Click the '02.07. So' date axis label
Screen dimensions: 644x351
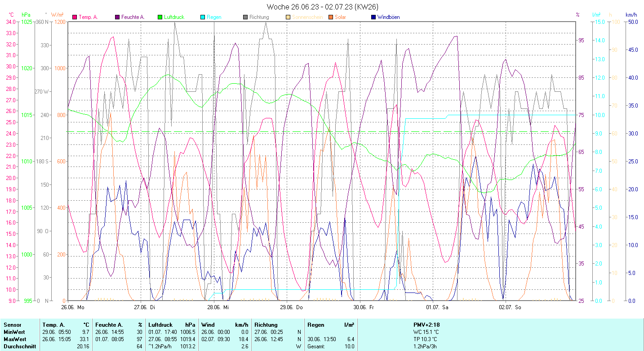(510, 307)
